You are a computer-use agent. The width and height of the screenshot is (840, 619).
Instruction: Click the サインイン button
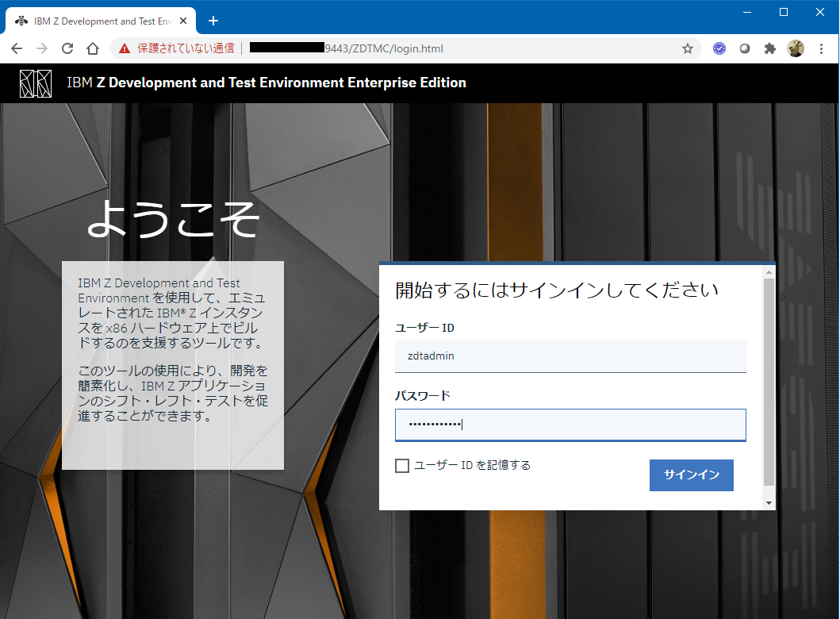pyautogui.click(x=691, y=475)
